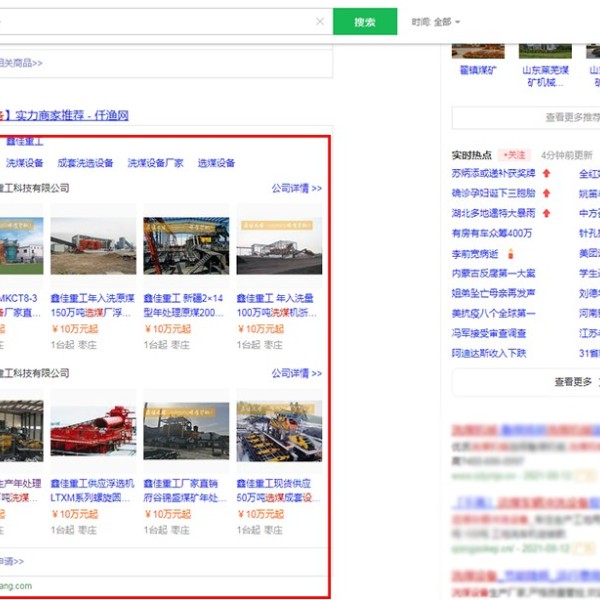Select the 洗煤设备厂家 category link
This screenshot has width=600, height=600.
coord(155,163)
